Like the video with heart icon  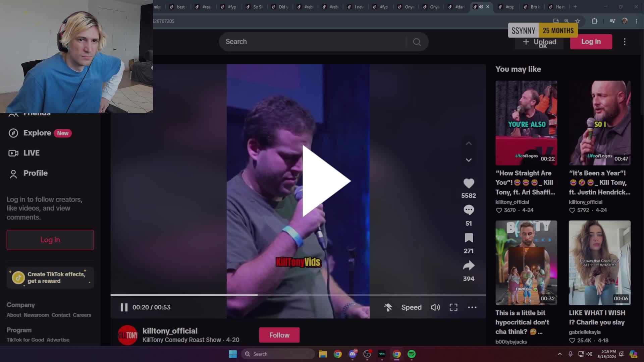(469, 183)
